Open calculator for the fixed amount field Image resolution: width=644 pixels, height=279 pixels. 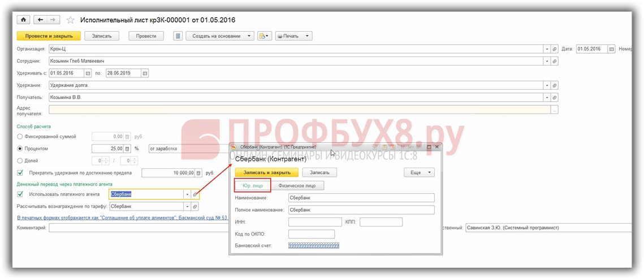[x=127, y=137]
